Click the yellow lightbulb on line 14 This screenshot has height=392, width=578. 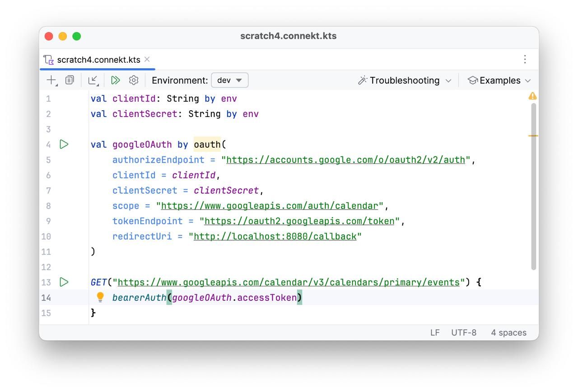pos(100,297)
